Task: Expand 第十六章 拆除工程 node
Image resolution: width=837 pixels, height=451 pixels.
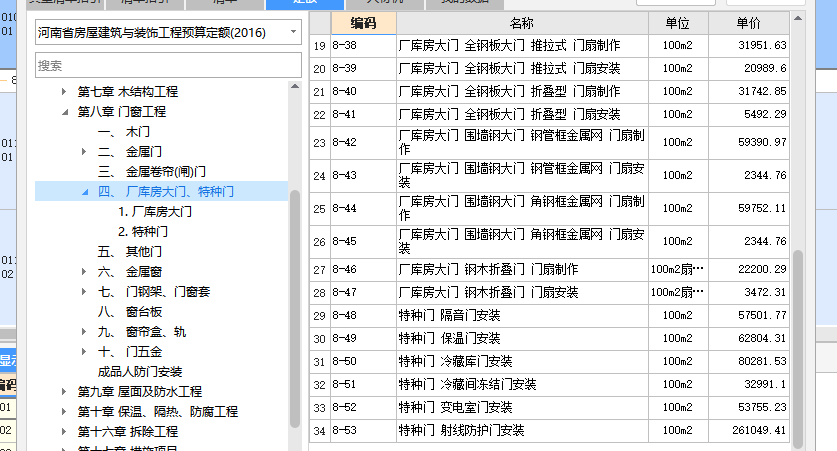Action: point(64,432)
